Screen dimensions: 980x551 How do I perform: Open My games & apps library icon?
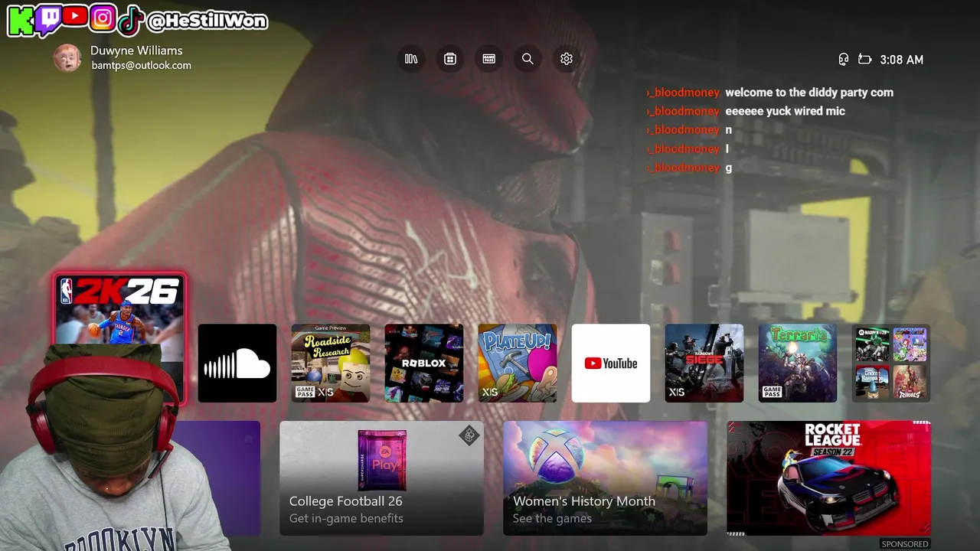click(411, 59)
